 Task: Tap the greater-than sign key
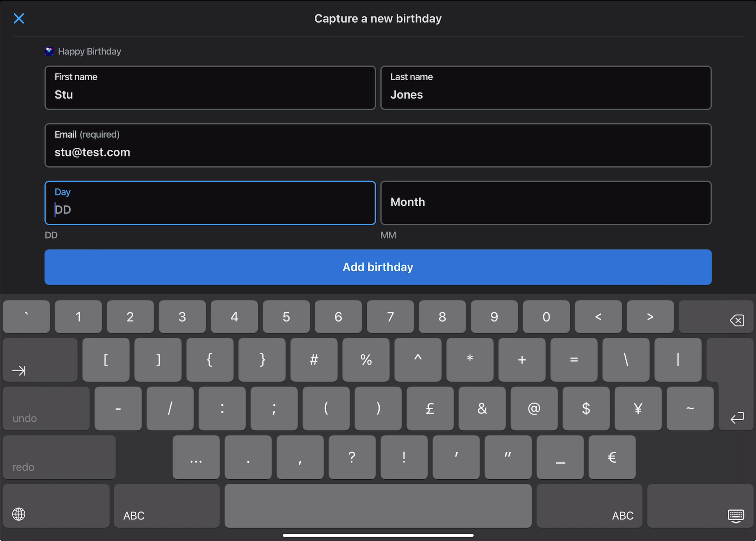tap(650, 317)
